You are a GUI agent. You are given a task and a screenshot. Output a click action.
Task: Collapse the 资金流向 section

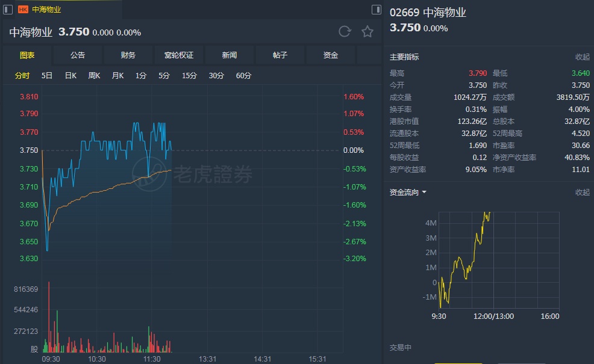click(582, 193)
